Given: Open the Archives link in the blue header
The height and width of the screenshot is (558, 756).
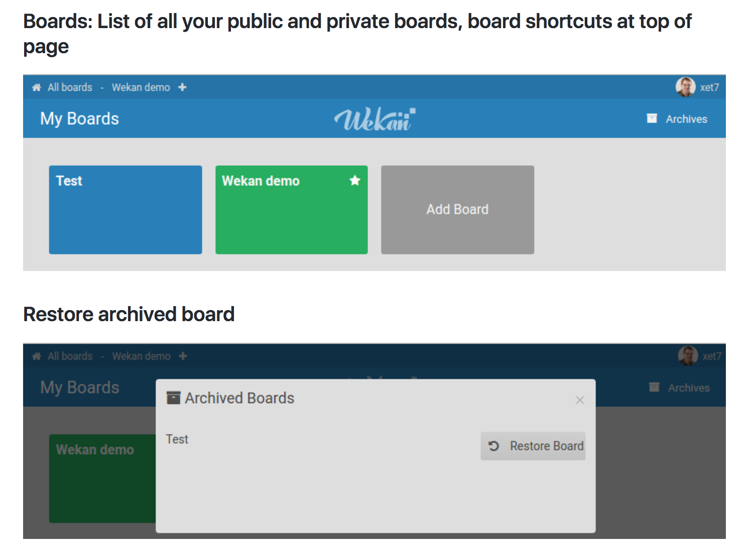Looking at the screenshot, I should point(686,118).
